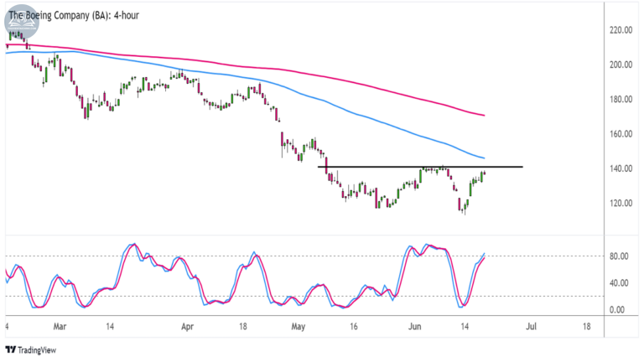Screen dimensions: 644x362
Task: Select the Boeing Company (BA) 4-hour title
Action: 74,16
